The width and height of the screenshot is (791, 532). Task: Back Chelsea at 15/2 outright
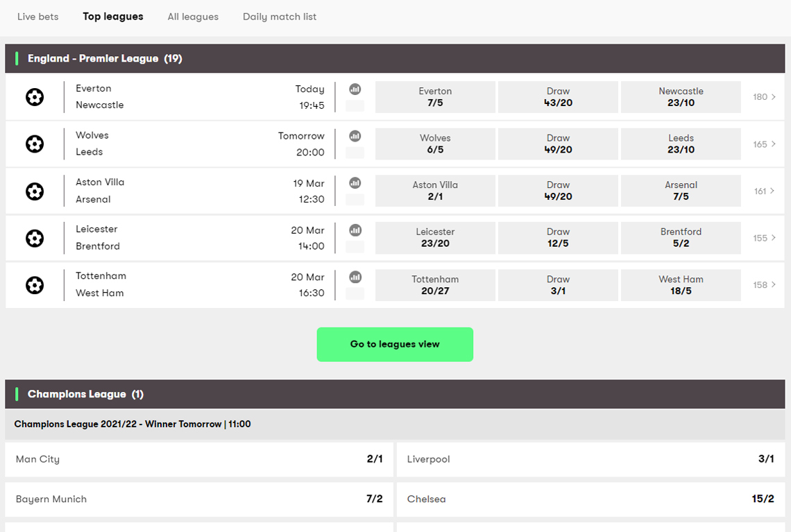point(590,499)
